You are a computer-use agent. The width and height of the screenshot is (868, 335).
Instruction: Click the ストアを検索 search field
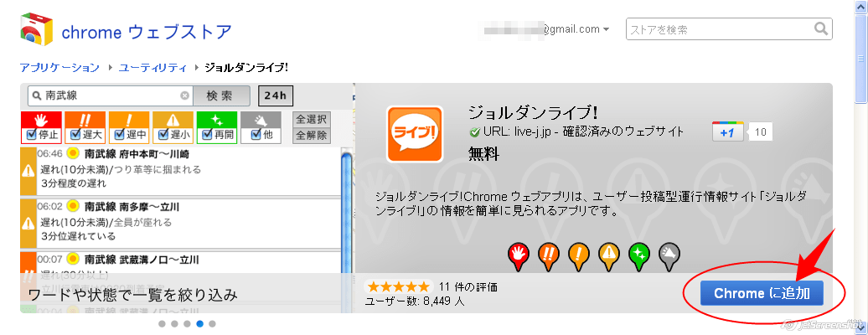(720, 29)
